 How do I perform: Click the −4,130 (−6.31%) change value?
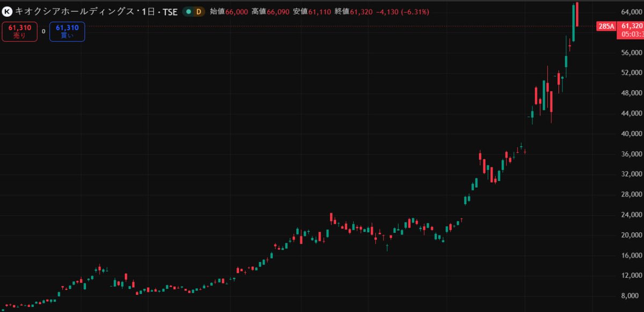(402, 12)
